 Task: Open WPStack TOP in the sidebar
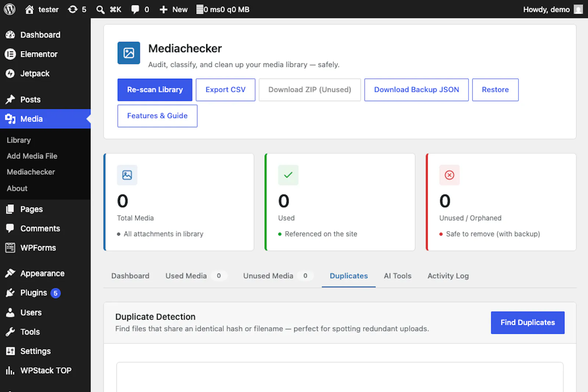pyautogui.click(x=45, y=370)
